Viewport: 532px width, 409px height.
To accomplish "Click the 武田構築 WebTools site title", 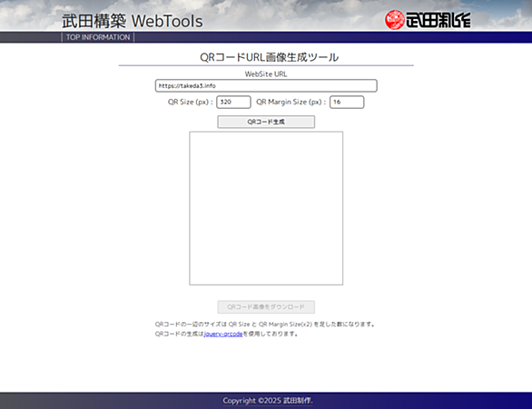I will point(133,21).
